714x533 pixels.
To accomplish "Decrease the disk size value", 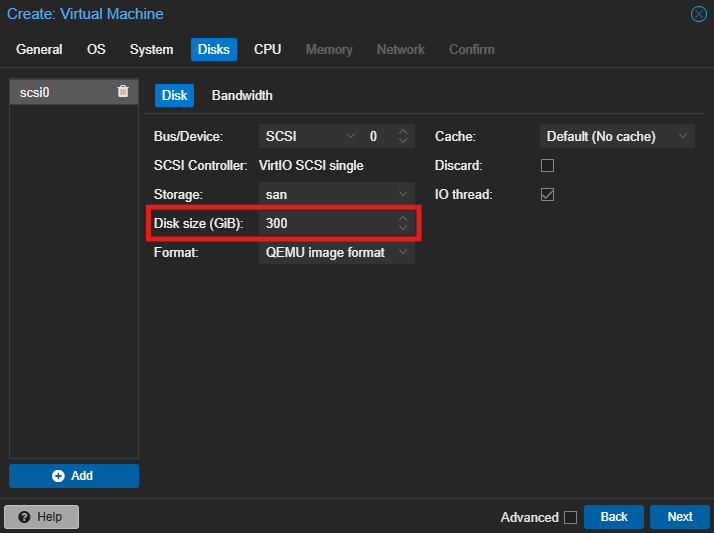I will tap(403, 228).
